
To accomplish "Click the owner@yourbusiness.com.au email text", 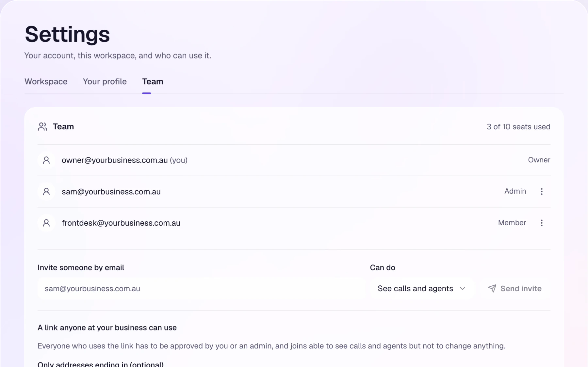I will (115, 160).
